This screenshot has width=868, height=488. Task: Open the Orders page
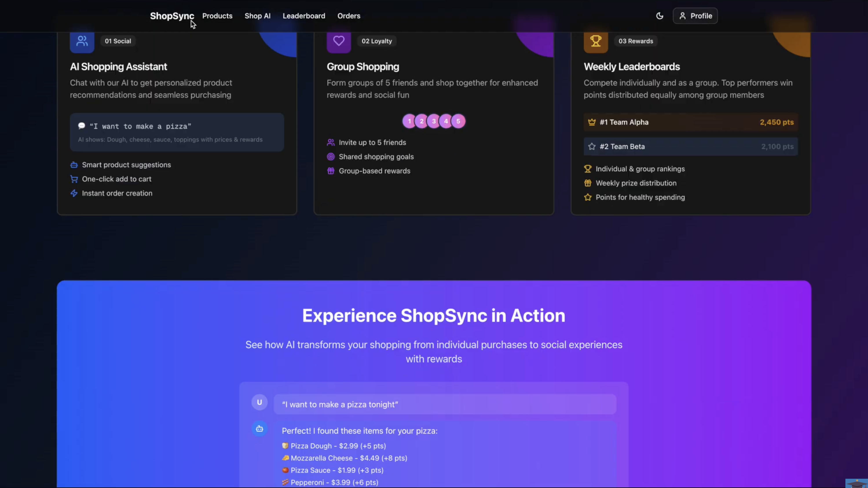coord(349,16)
